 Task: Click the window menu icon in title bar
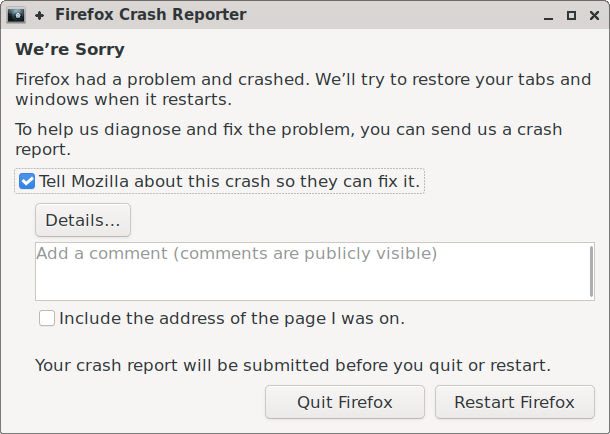point(16,15)
